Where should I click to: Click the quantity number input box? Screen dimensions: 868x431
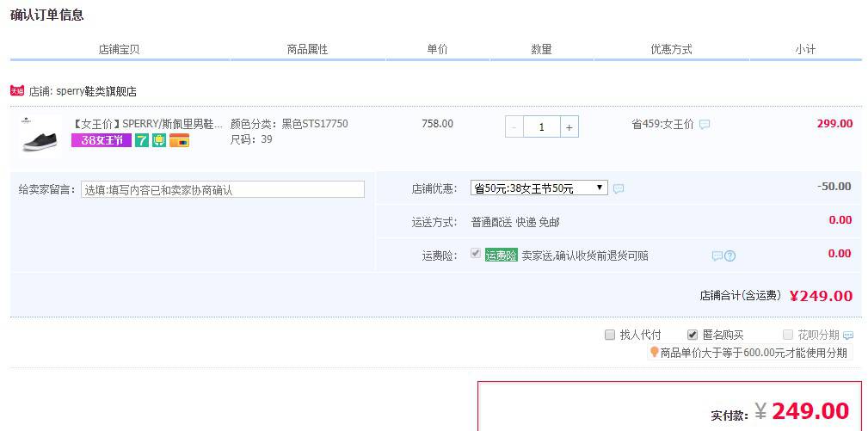541,127
